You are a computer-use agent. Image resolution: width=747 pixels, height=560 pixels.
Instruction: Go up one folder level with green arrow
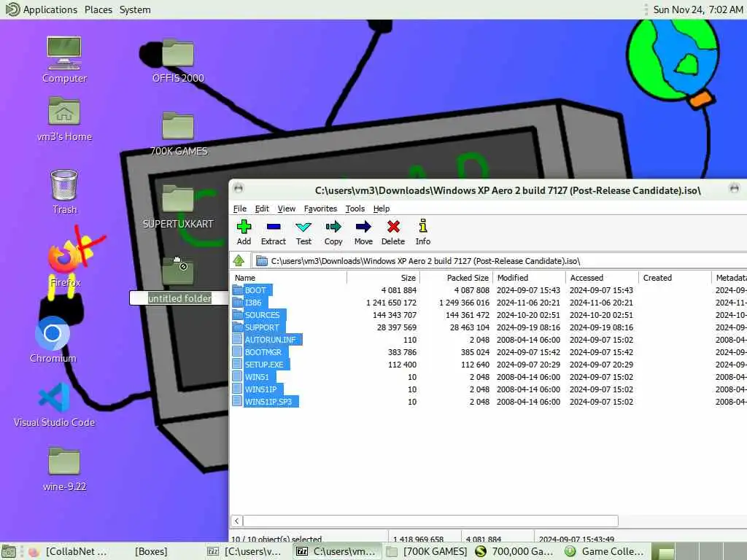239,260
